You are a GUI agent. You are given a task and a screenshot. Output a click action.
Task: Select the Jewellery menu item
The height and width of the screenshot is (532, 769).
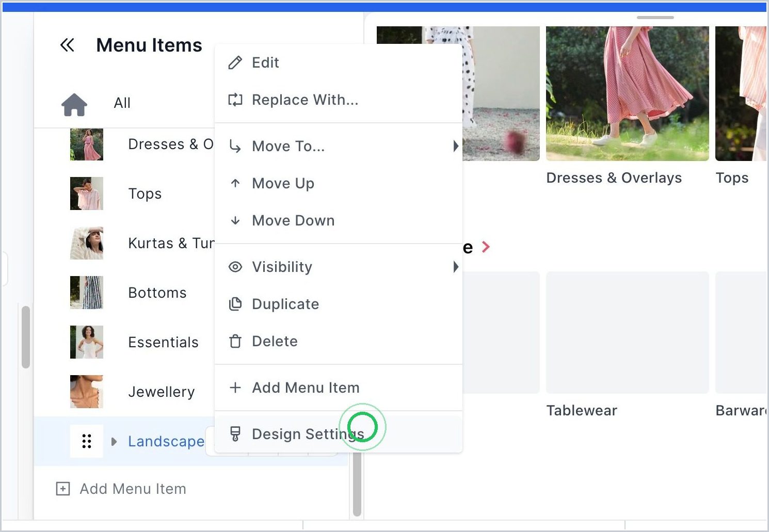[162, 392]
